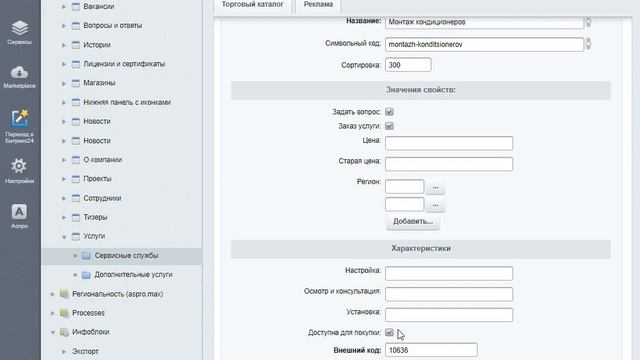
Task: Switch to the Торговый каталог tab
Action: click(253, 5)
